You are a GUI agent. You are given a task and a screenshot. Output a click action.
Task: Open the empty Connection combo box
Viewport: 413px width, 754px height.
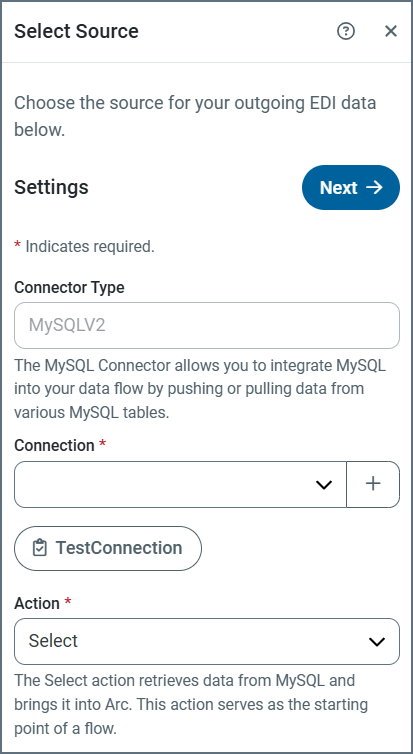tap(180, 484)
